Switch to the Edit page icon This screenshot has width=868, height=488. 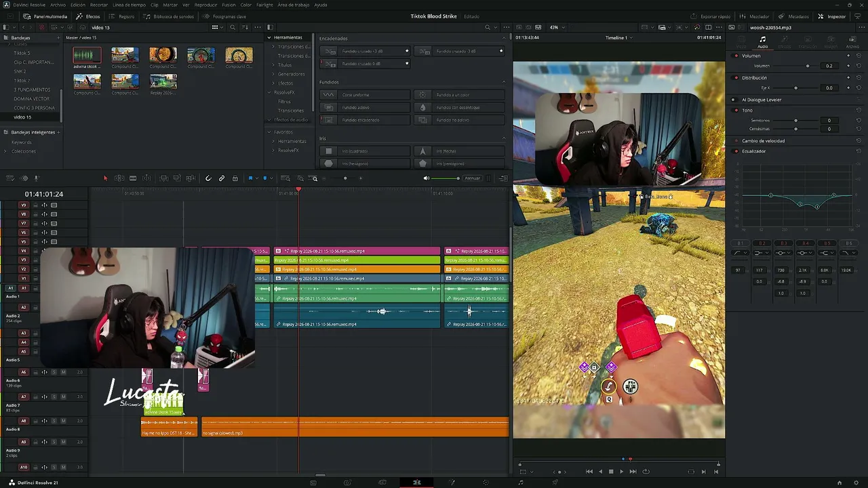point(417,483)
